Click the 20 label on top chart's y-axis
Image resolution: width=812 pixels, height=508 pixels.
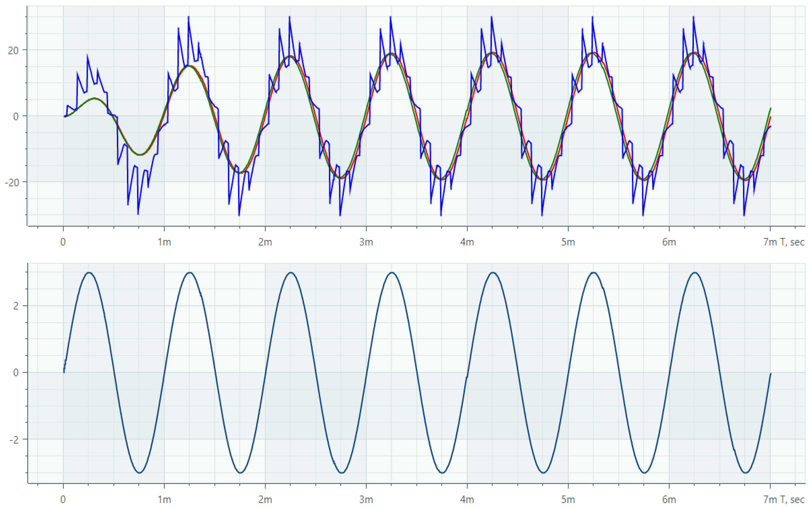pyautogui.click(x=13, y=50)
